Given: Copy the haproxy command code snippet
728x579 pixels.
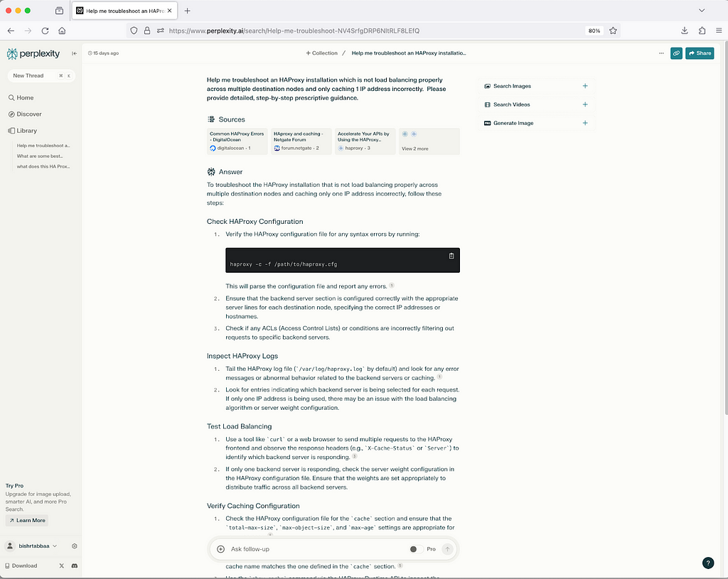Looking at the screenshot, I should tap(451, 256).
